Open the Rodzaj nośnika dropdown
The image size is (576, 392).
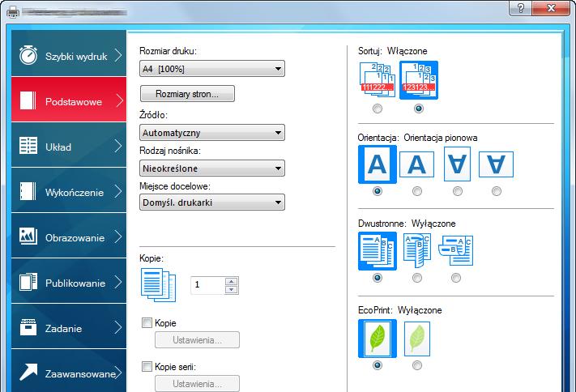click(x=212, y=168)
